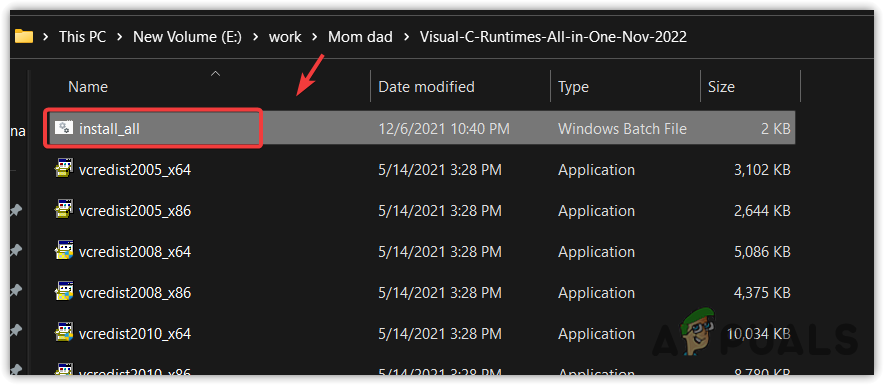Select the install_all batch file icon
The image size is (884, 385).
point(63,129)
